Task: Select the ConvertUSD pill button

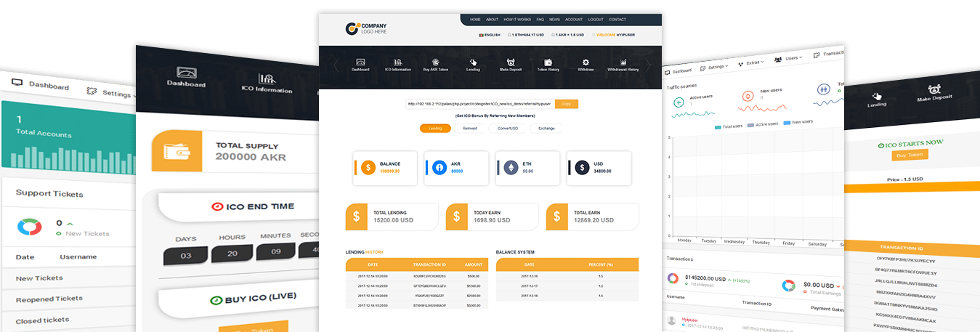Action: [508, 129]
